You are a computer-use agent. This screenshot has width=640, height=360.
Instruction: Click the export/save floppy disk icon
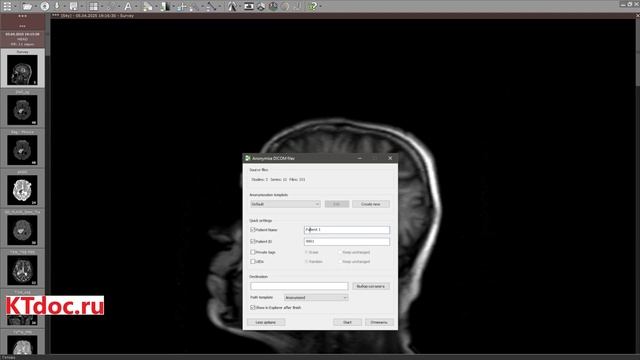73,6
